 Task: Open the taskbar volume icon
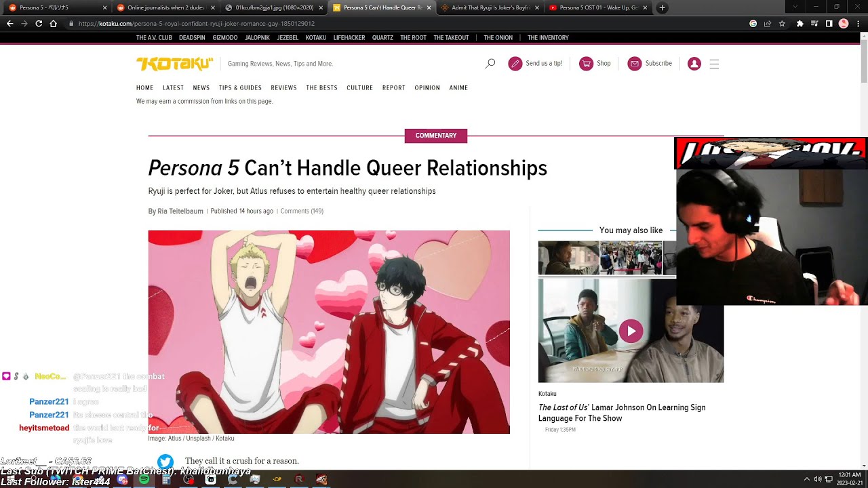(818, 479)
